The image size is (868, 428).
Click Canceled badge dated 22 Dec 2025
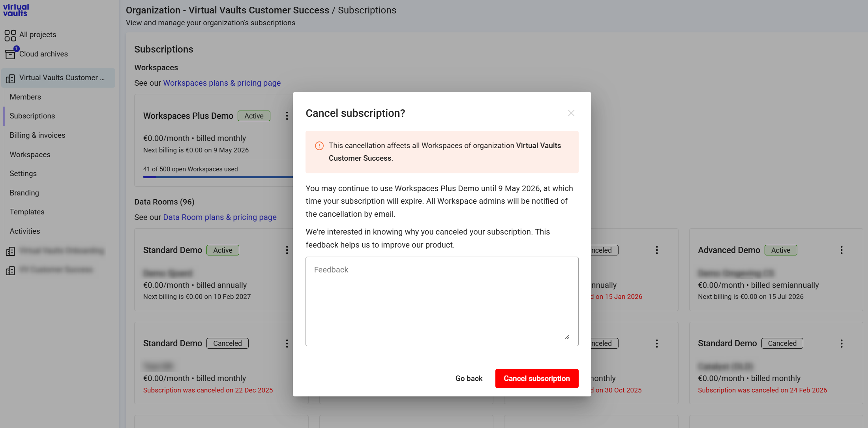227,344
